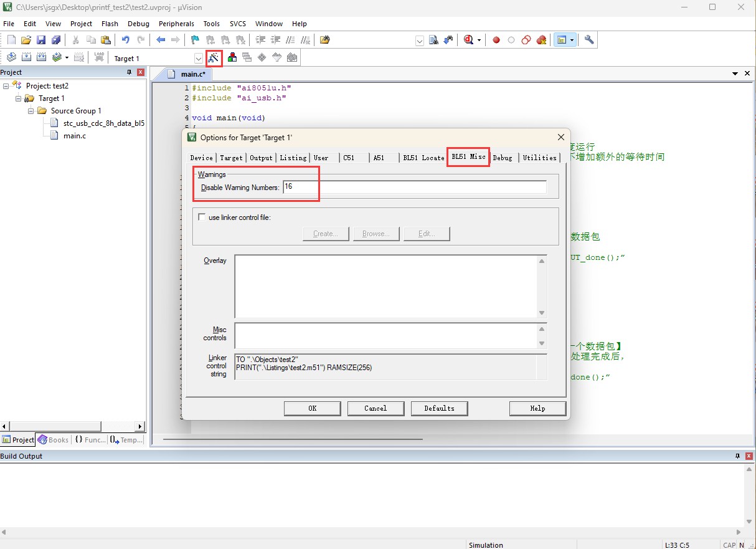
Task: Open configuration wrench icon
Action: click(x=589, y=40)
